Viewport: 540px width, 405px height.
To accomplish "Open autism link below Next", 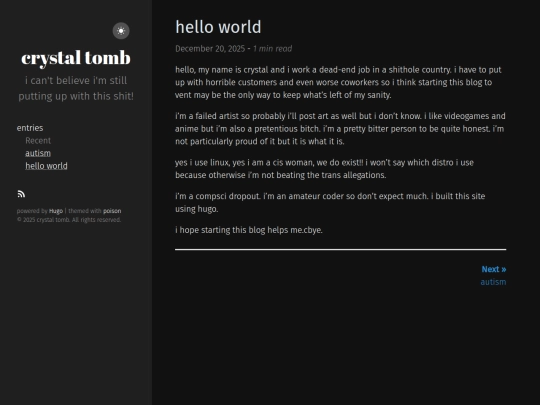I will point(493,282).
